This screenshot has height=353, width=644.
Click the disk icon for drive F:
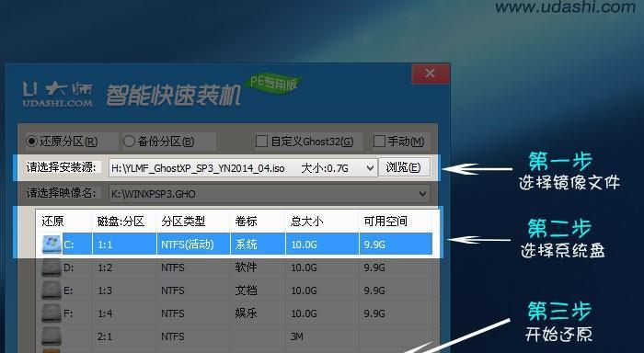point(52,313)
